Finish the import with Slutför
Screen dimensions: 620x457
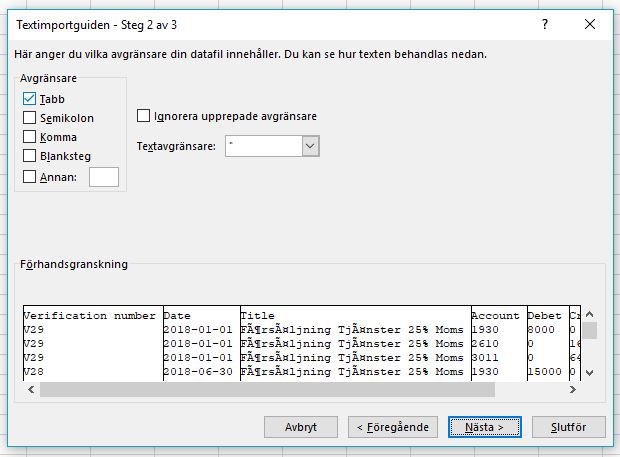pos(568,427)
